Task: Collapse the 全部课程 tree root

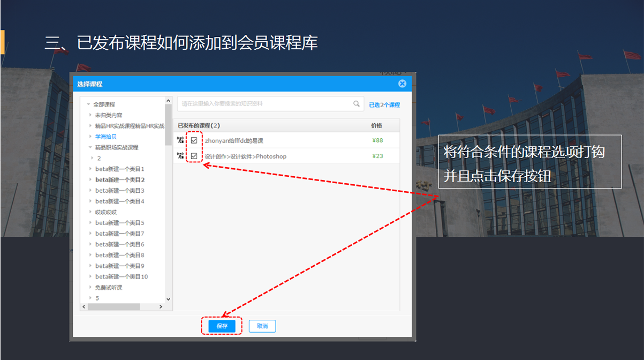Action: [88, 104]
